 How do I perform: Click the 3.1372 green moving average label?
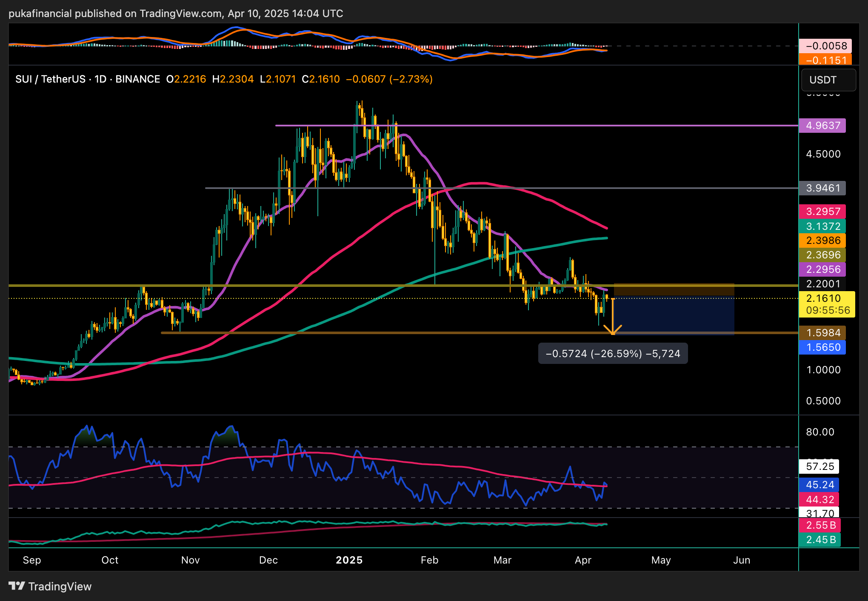tap(822, 226)
